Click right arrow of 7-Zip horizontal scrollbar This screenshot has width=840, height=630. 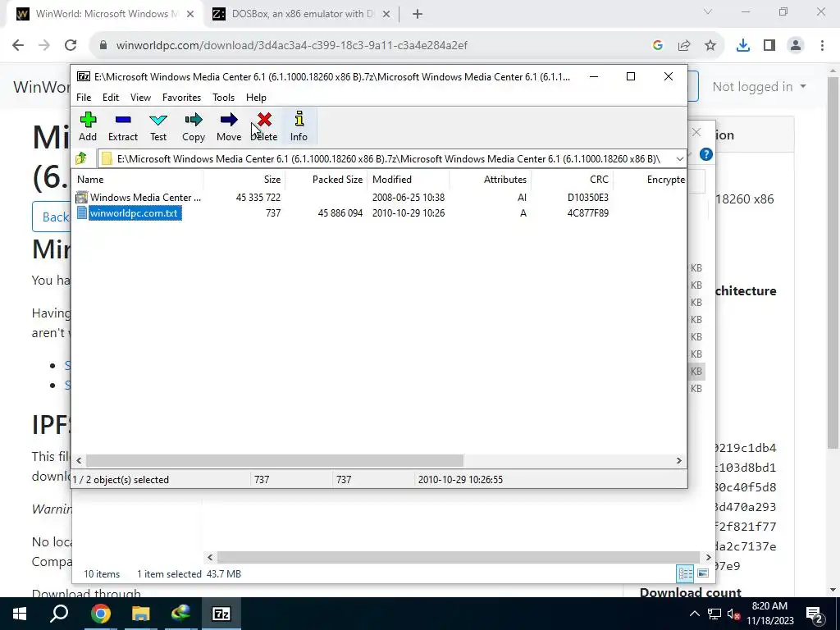tap(678, 461)
